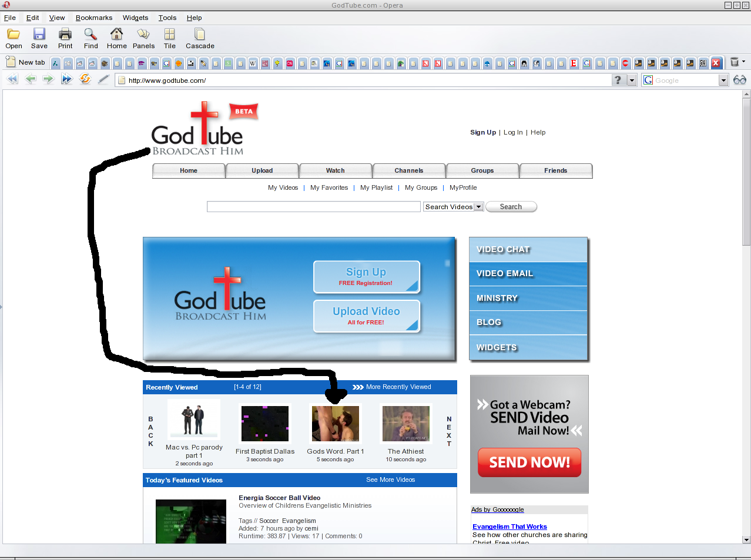Open the Panels toolbar icon
The height and width of the screenshot is (560, 751).
pos(143,38)
